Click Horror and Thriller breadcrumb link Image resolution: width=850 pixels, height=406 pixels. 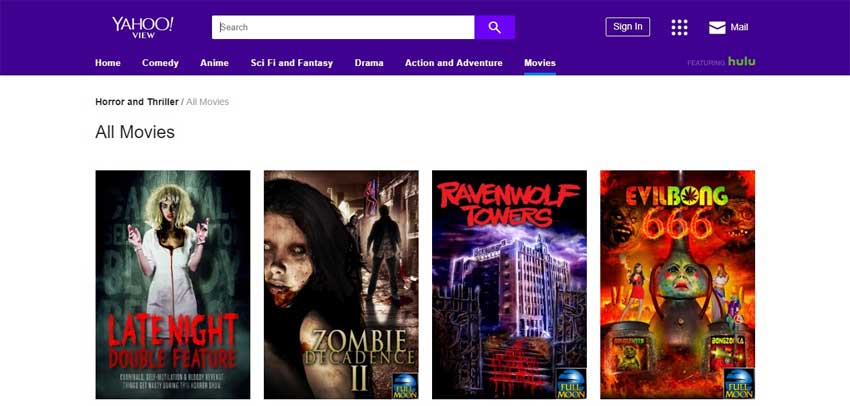[137, 101]
